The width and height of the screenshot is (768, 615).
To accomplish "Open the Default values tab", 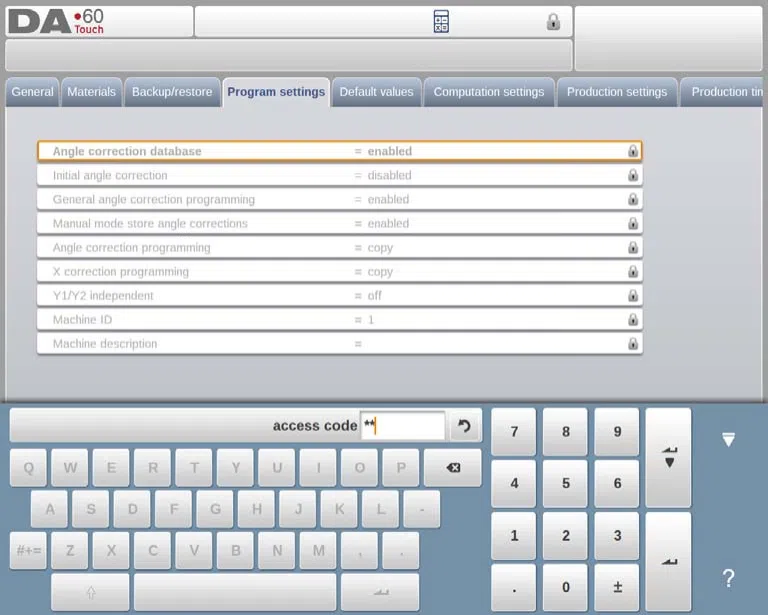I will pos(377,92).
